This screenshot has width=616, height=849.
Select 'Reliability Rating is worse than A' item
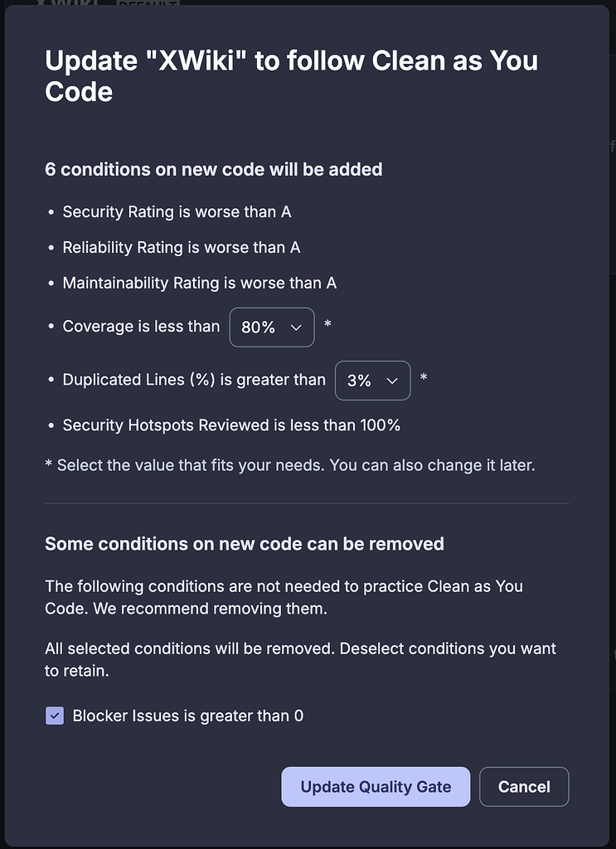(182, 247)
